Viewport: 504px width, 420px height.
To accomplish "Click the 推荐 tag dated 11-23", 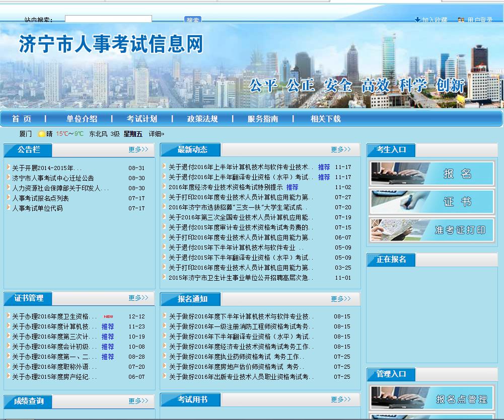I will point(108,326).
